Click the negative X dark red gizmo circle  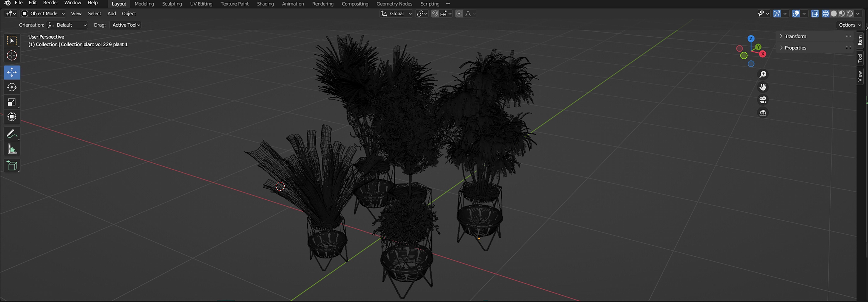point(740,48)
